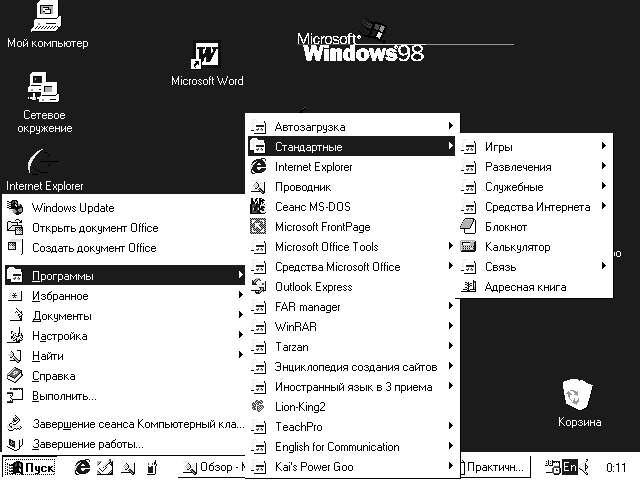Click the Калькулятор calculator icon

click(x=468, y=247)
